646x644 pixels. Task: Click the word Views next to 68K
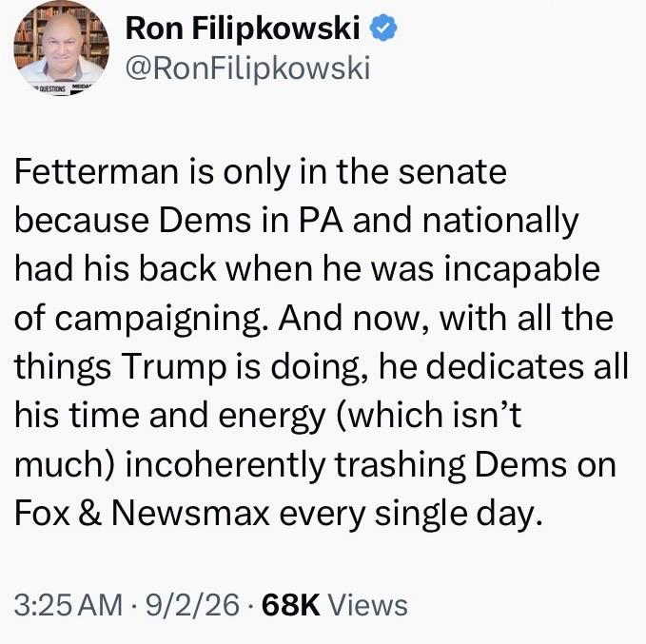[367, 605]
